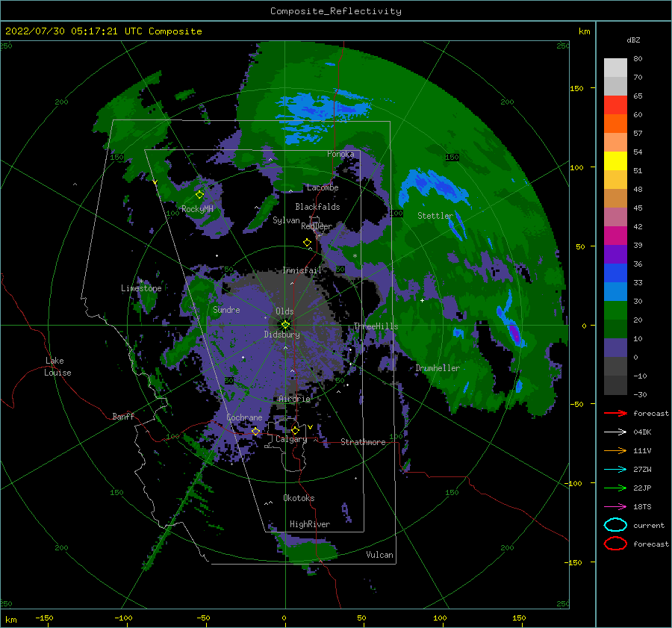Click the Didsbury town label
Image resolution: width=672 pixels, height=628 pixels.
point(281,335)
